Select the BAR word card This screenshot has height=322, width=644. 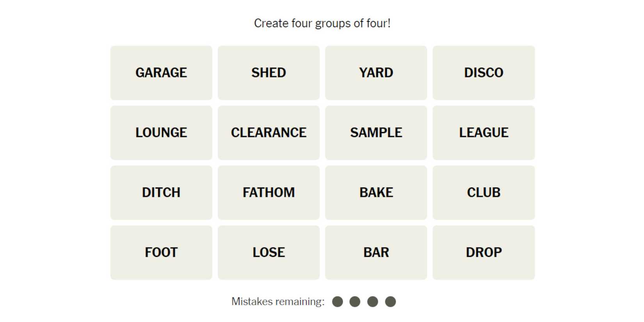click(376, 253)
